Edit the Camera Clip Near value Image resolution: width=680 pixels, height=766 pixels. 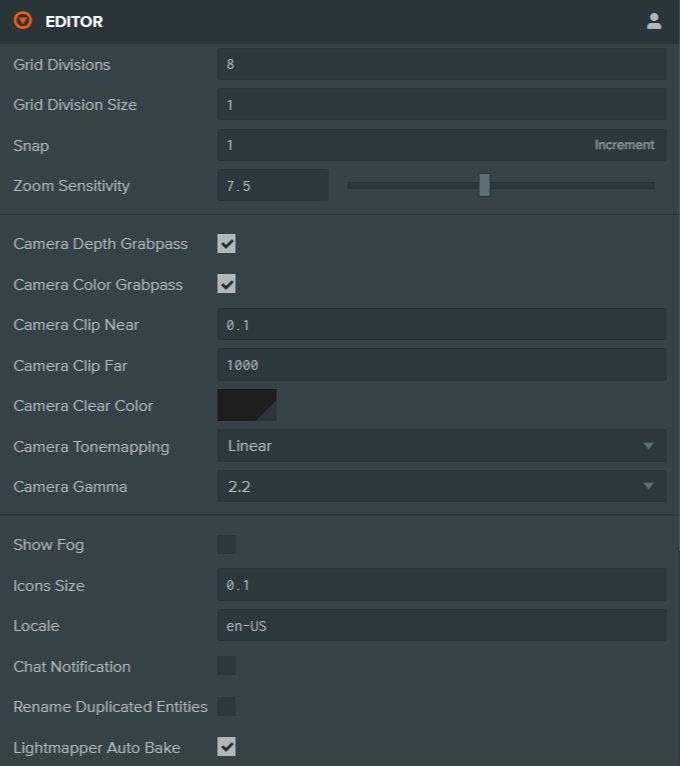click(441, 325)
